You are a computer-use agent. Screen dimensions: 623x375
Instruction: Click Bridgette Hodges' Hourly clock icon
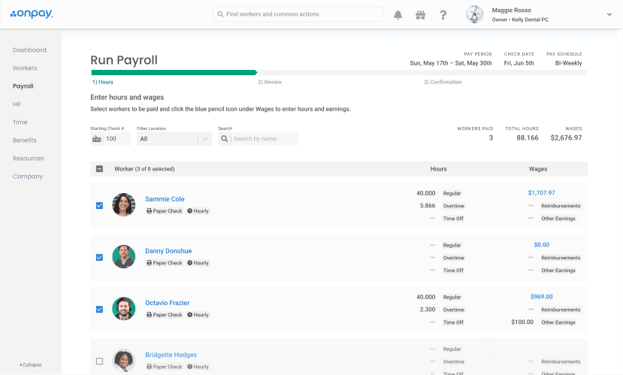click(190, 367)
